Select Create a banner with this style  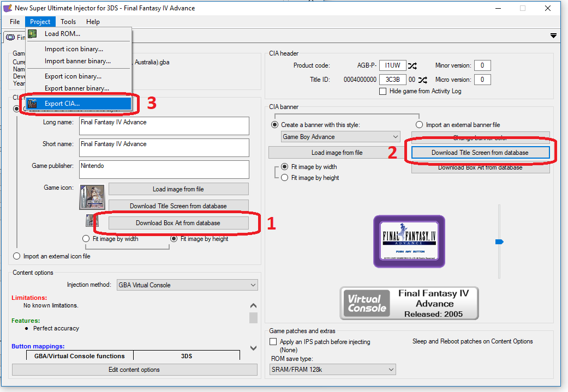pos(275,125)
